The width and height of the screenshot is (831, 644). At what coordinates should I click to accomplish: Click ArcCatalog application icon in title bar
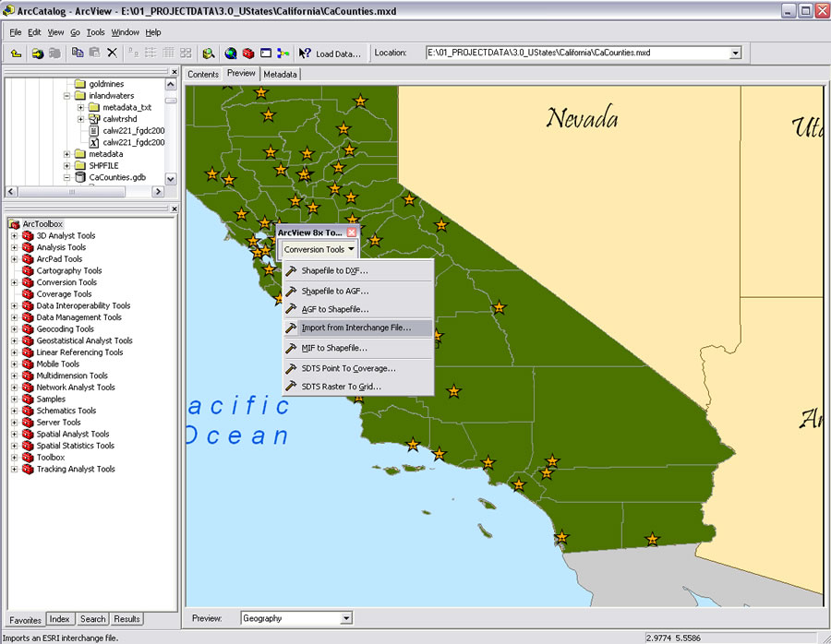[8, 10]
